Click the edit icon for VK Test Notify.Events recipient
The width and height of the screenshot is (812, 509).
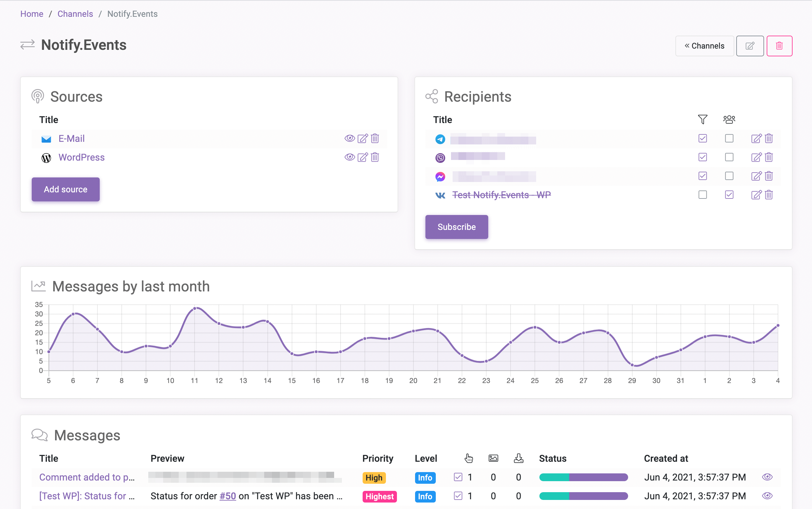coord(756,194)
